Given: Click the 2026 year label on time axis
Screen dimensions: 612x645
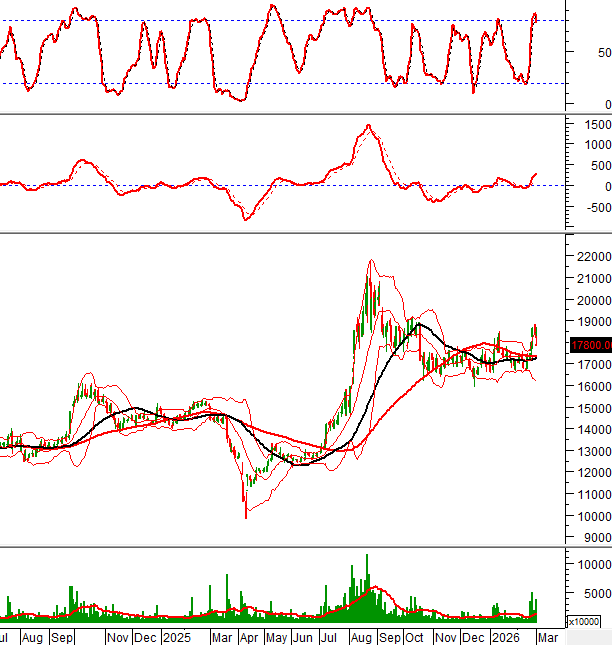Looking at the screenshot, I should click(x=505, y=637).
